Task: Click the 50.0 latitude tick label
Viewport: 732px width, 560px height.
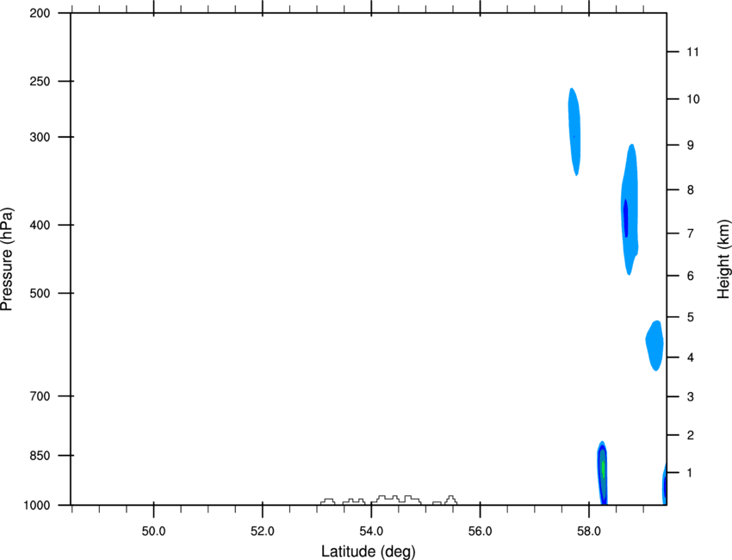Action: [153, 532]
